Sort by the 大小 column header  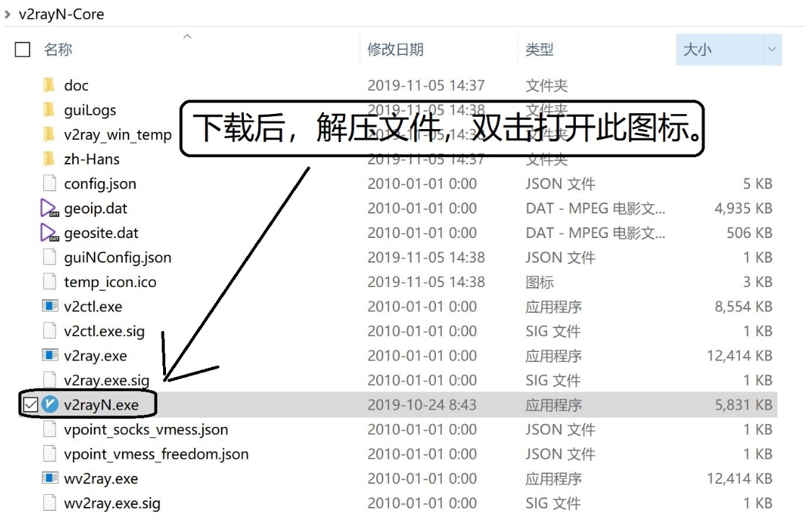coord(697,50)
